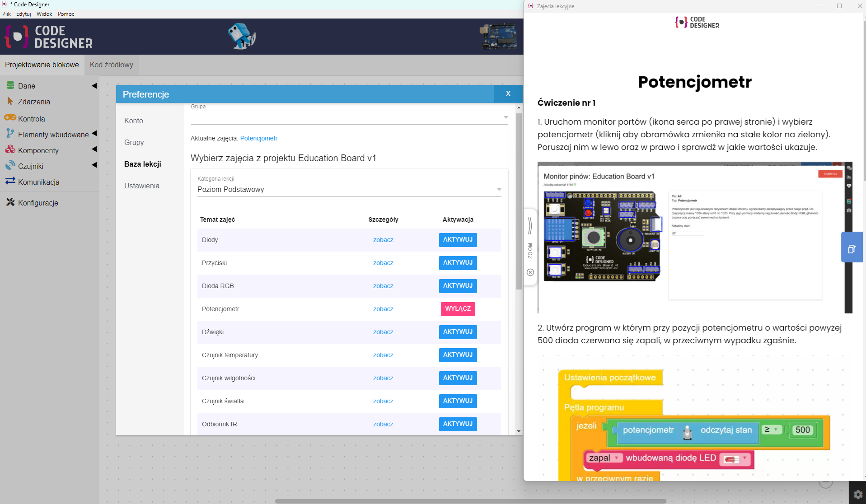Select the Komponenty icon in sidebar

coord(10,150)
